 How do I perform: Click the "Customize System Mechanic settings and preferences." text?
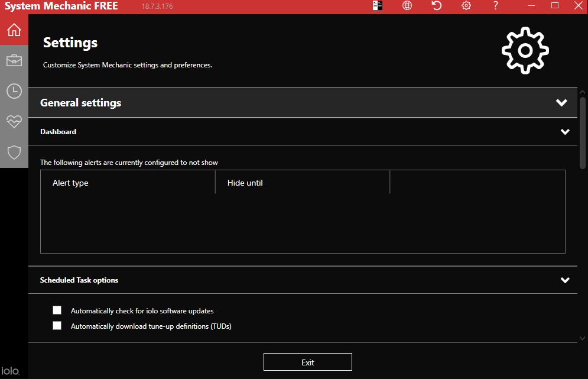coord(128,65)
